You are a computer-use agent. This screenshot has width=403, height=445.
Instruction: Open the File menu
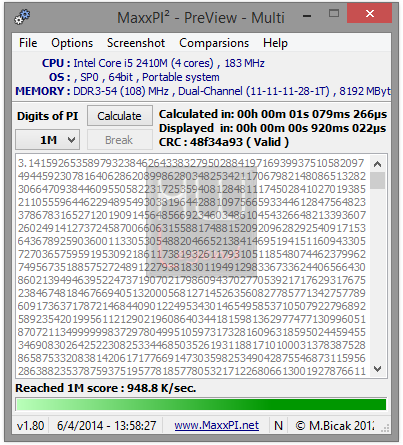point(28,43)
